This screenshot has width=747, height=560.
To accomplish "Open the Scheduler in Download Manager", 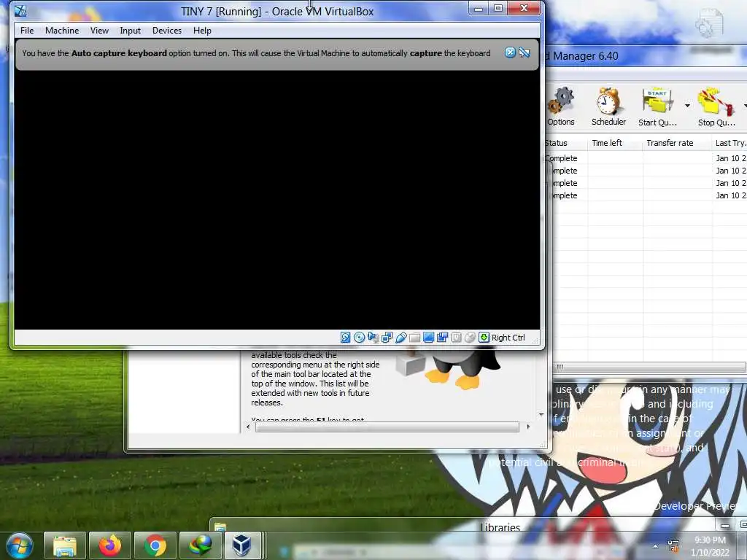I will 608,106.
